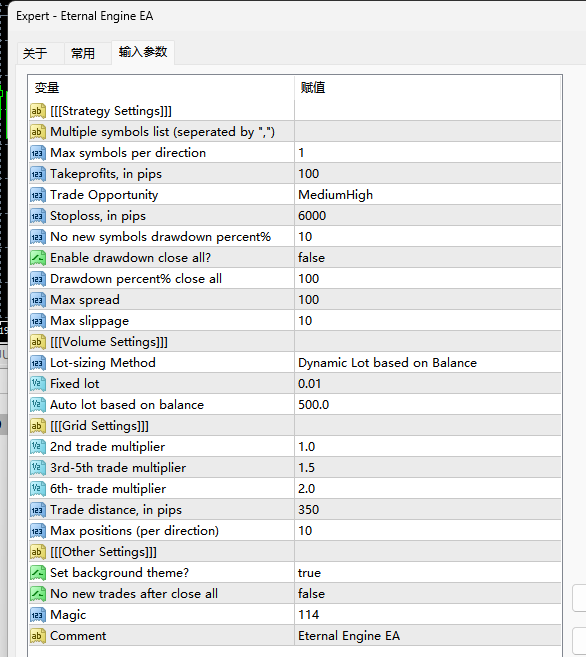The image size is (586, 657).
Task: Click the icon next to Lot-sizing Method
Action: coord(38,363)
